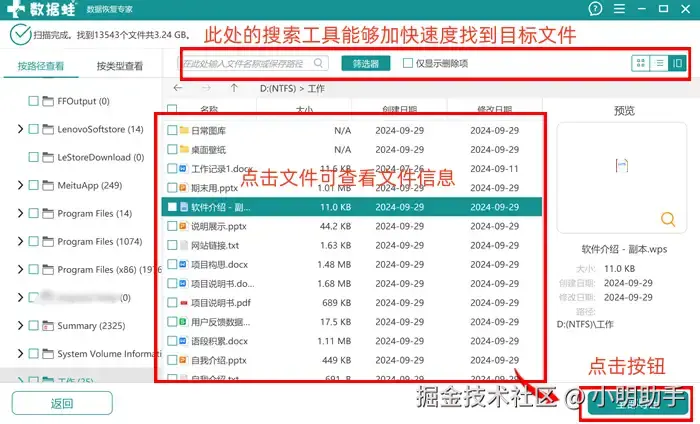The height and width of the screenshot is (424, 700).
Task: Click the preview zoom magnifier icon
Action: coord(668,219)
